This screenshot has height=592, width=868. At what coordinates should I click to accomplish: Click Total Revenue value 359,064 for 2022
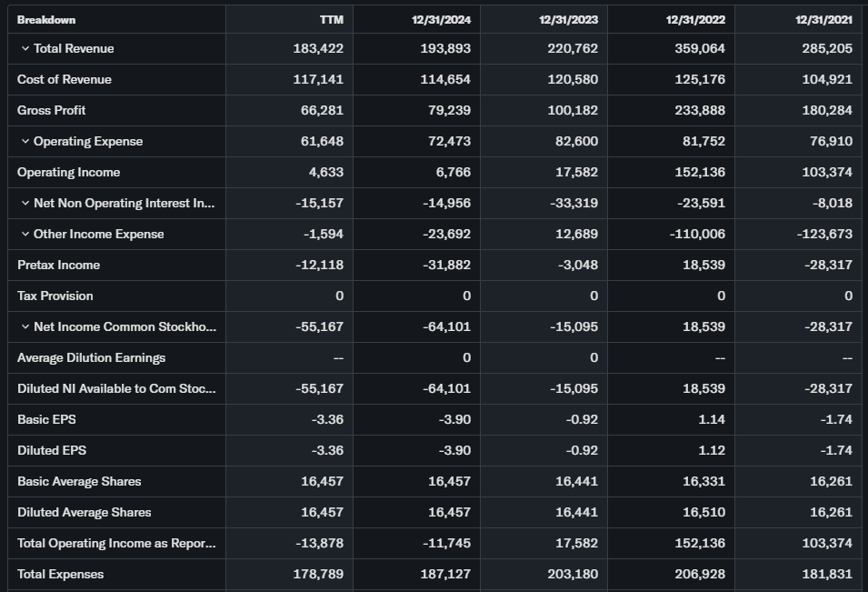[x=699, y=49]
